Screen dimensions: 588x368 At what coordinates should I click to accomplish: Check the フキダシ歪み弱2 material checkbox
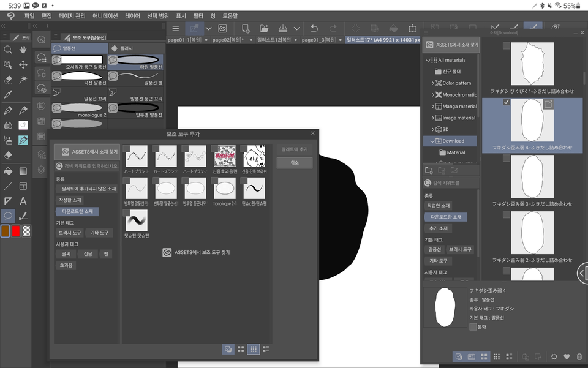click(x=507, y=214)
